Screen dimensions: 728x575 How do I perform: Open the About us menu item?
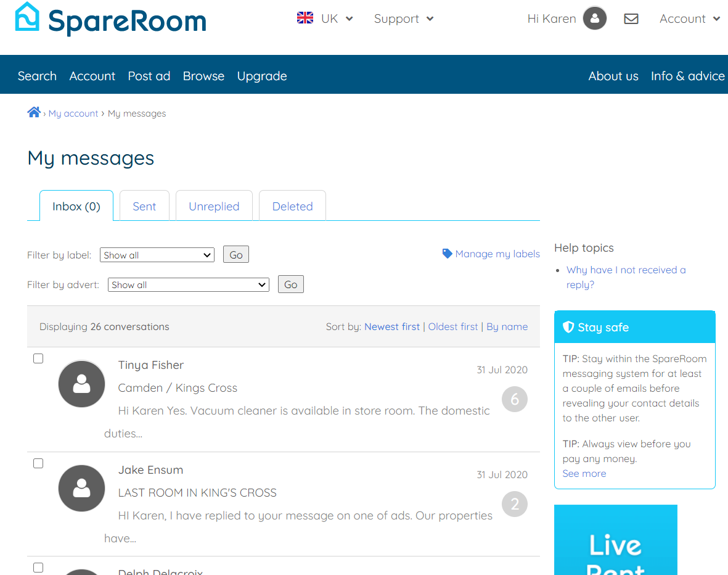[x=613, y=76]
